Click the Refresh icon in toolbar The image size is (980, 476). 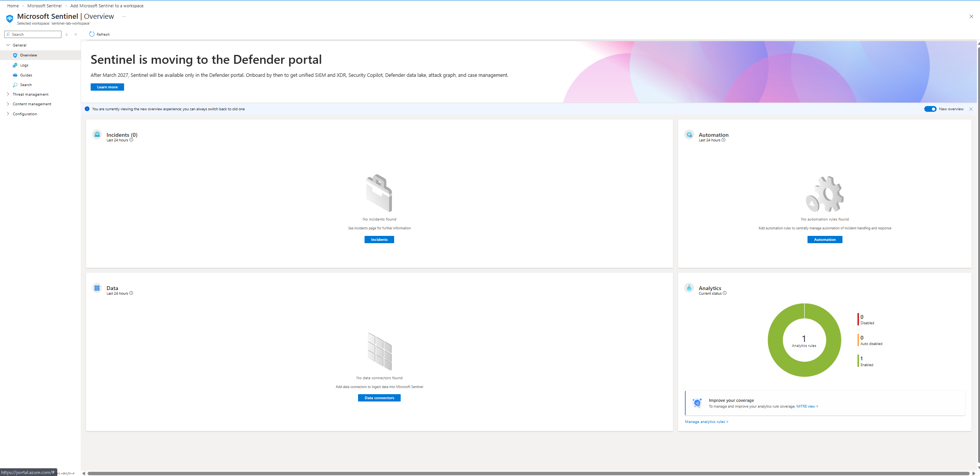92,34
